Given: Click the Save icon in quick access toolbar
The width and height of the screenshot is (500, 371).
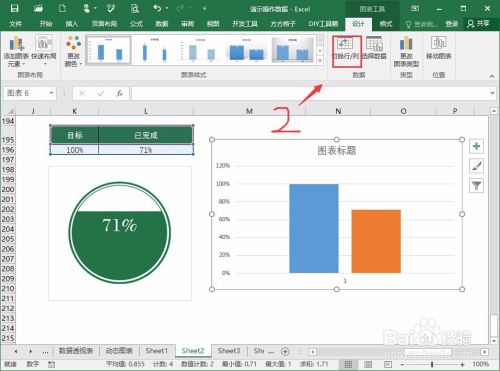Looking at the screenshot, I should [x=14, y=8].
